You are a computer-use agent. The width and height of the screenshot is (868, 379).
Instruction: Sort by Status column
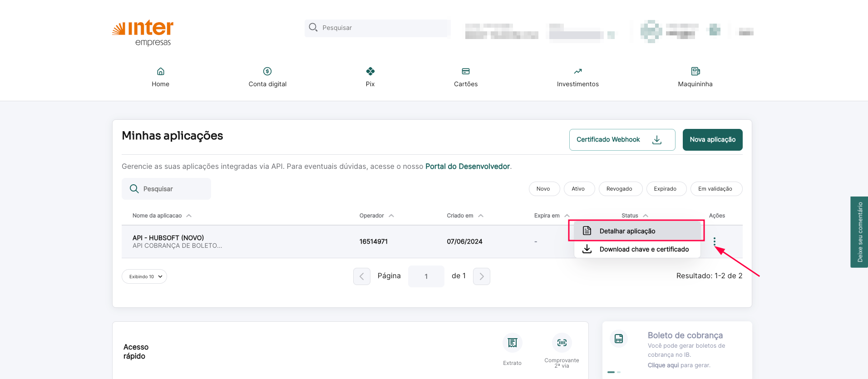(635, 216)
